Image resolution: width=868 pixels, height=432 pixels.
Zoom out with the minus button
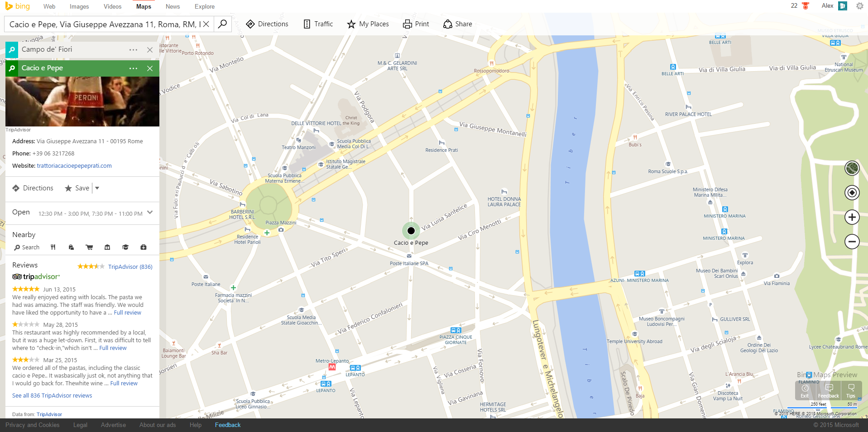pos(852,242)
